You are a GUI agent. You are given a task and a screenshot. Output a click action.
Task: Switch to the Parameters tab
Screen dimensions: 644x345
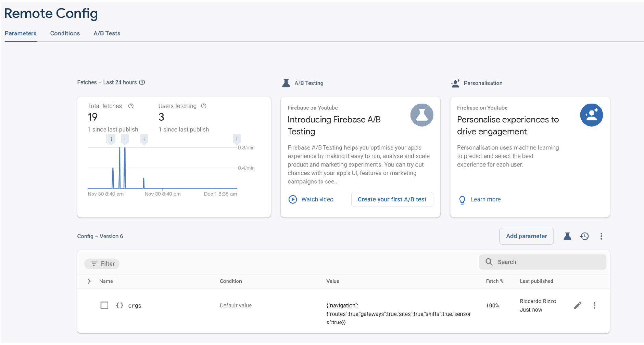click(21, 33)
